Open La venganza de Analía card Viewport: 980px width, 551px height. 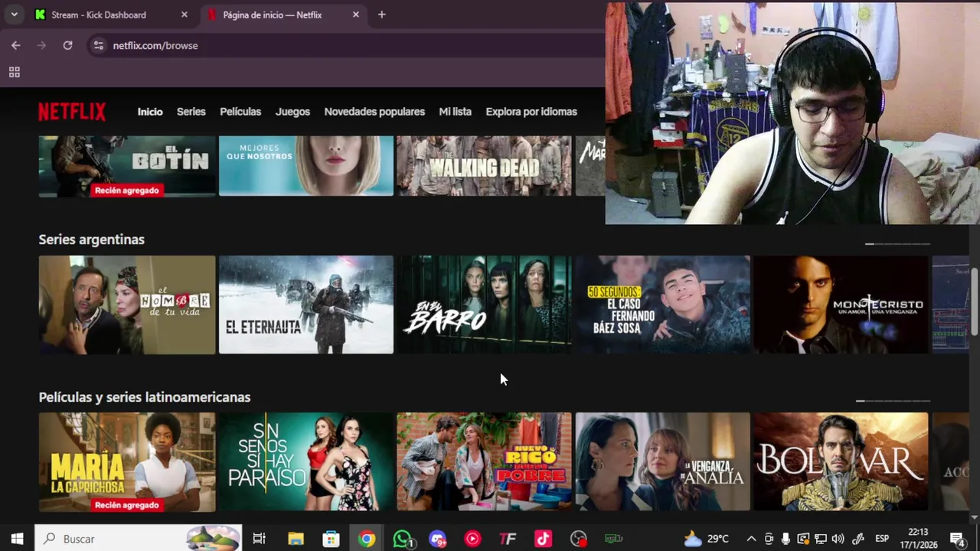tap(663, 461)
